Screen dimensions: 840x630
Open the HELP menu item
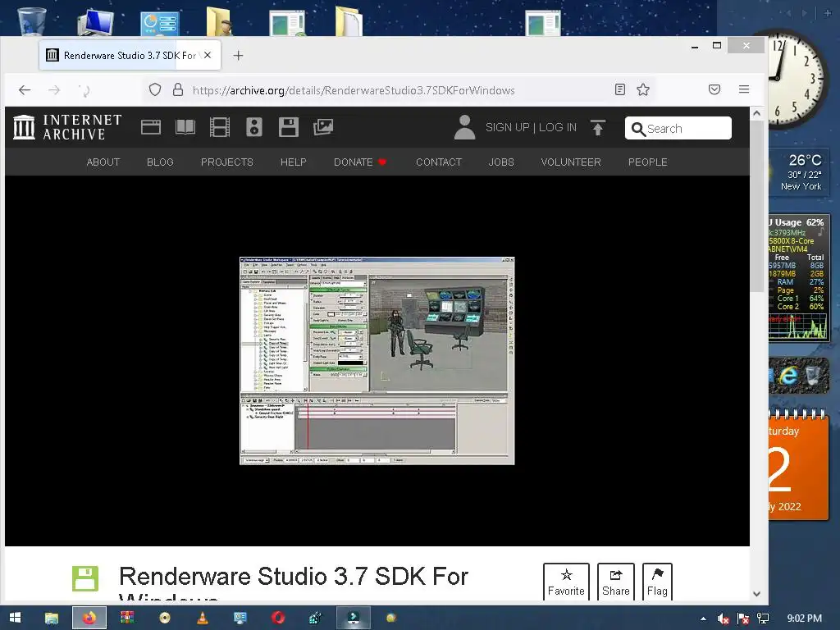point(294,162)
